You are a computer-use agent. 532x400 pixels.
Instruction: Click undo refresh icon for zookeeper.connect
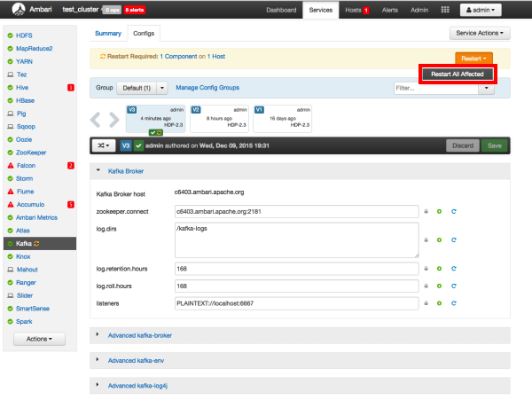pyautogui.click(x=454, y=211)
